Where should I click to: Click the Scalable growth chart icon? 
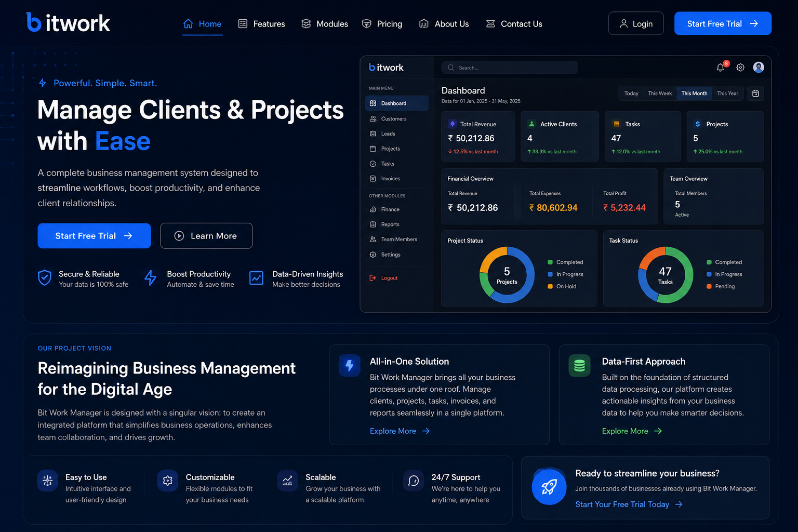(x=287, y=481)
